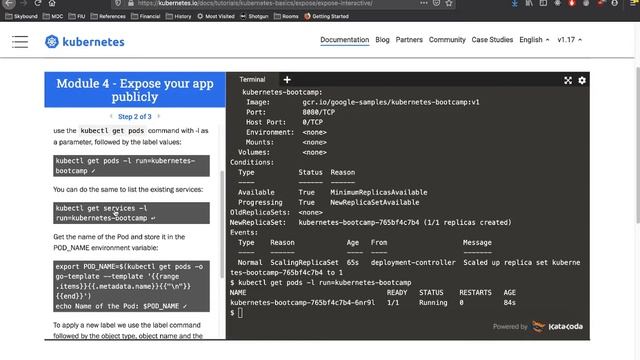Open the Skybound bookmarks folder
Viewport: 640px width, 360px height.
[21, 16]
